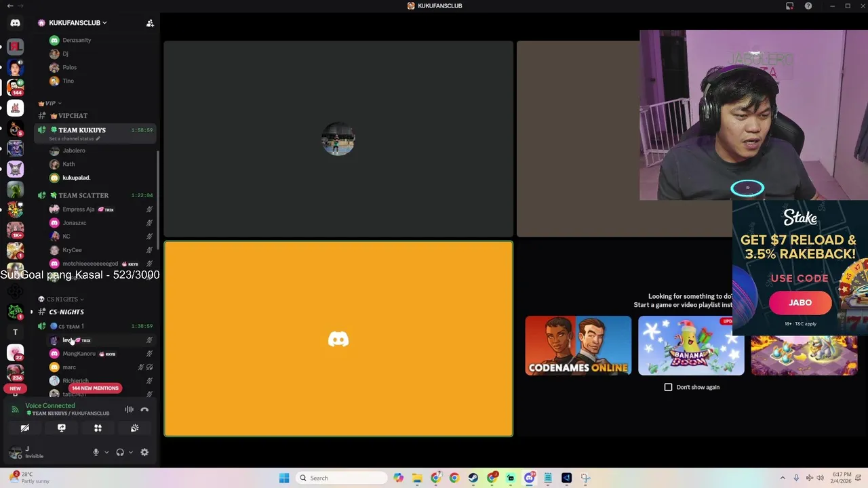Toggle microphone mute
The image size is (868, 488).
[x=96, y=452]
